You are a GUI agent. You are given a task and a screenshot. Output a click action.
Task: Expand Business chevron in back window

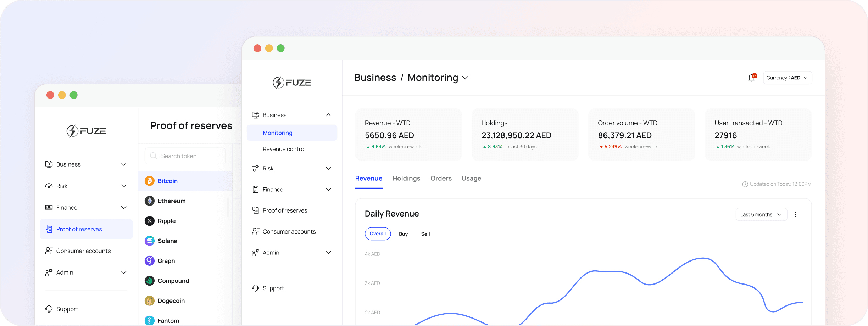point(124,164)
